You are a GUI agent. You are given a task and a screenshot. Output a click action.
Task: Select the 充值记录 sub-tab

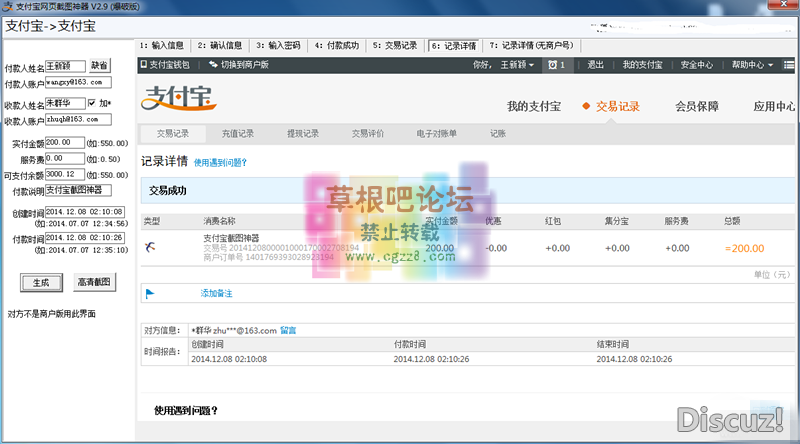click(x=238, y=134)
